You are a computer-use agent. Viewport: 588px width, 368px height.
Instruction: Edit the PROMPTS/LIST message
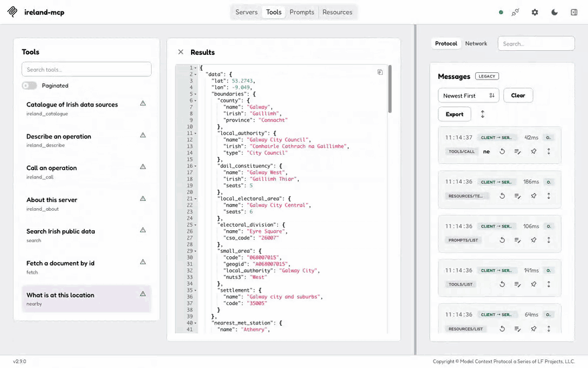click(x=517, y=240)
